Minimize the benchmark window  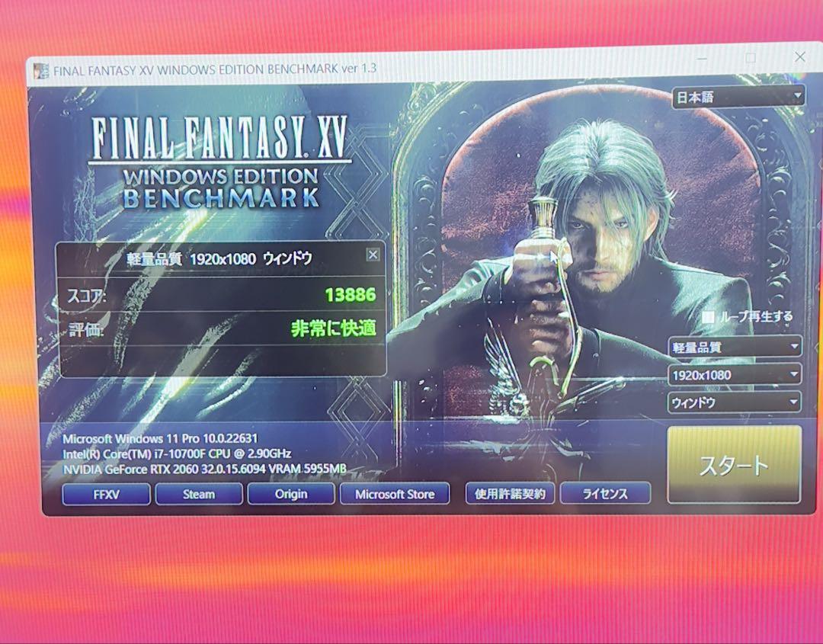(x=702, y=59)
